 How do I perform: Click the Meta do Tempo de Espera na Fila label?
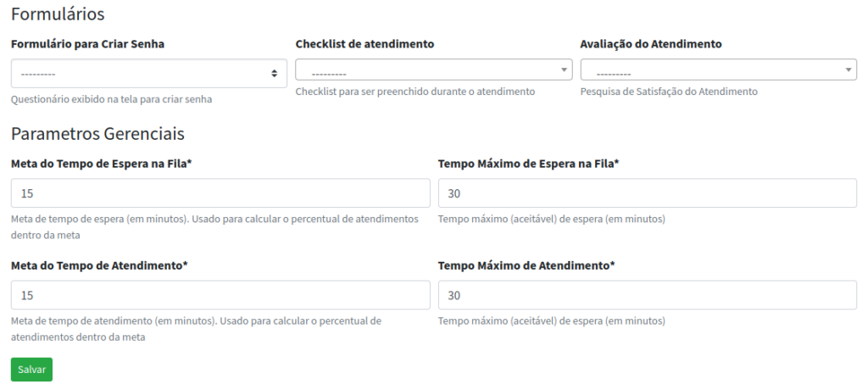pyautogui.click(x=102, y=164)
